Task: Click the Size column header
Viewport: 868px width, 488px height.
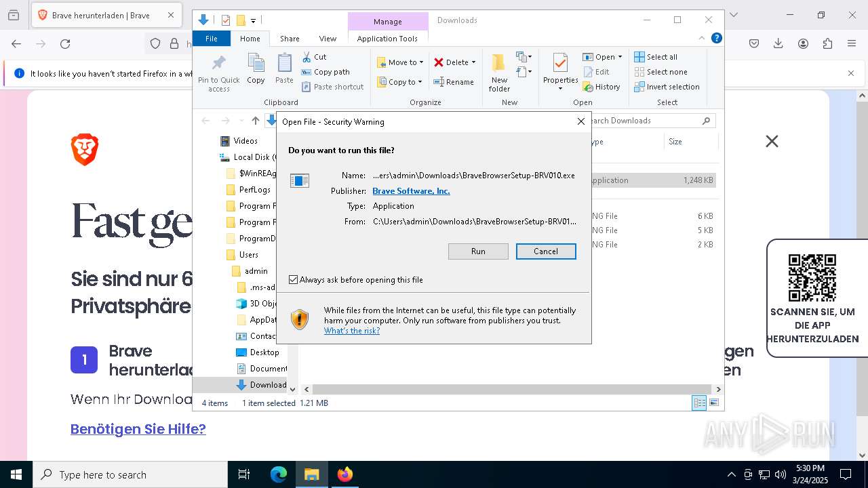Action: (690, 142)
